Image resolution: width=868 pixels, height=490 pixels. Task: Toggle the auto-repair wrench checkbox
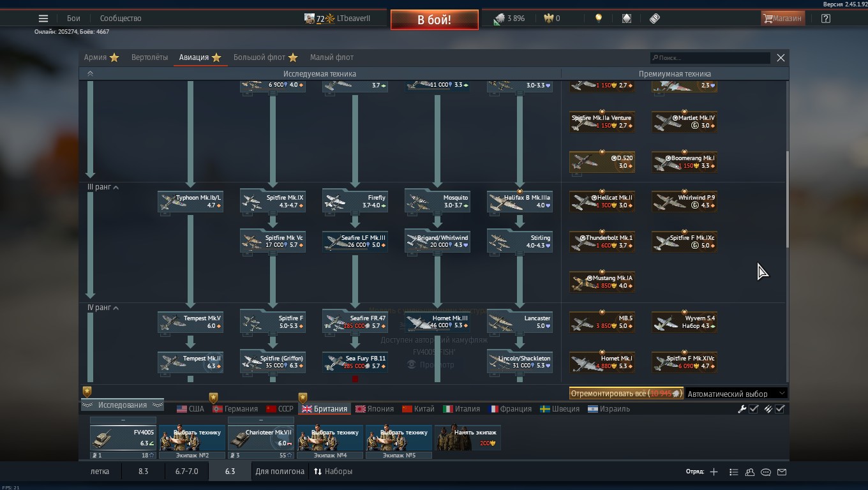[x=753, y=409]
